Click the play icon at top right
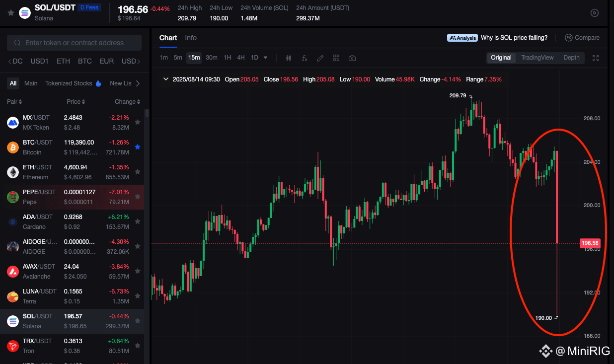Screen dimensions: 614x364 click(x=595, y=13)
